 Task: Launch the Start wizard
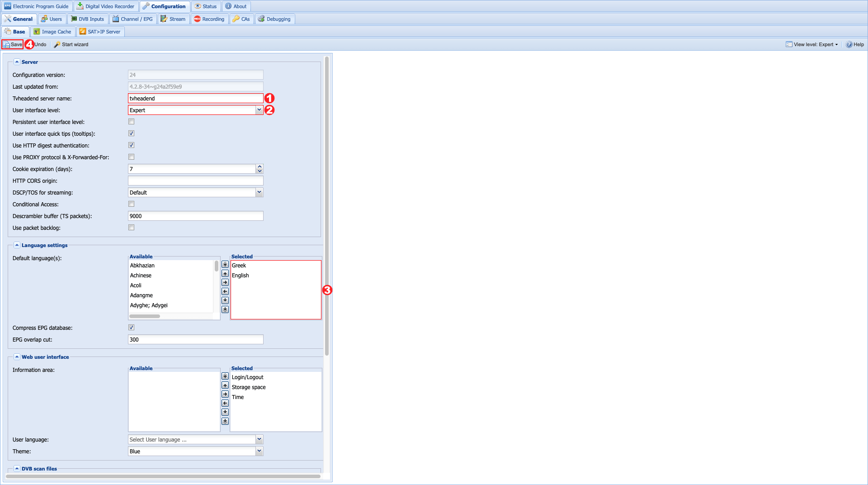pos(71,44)
